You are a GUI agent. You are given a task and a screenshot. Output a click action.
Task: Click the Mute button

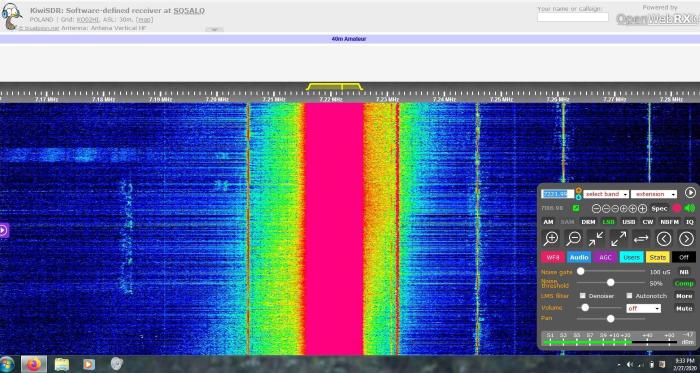684,308
